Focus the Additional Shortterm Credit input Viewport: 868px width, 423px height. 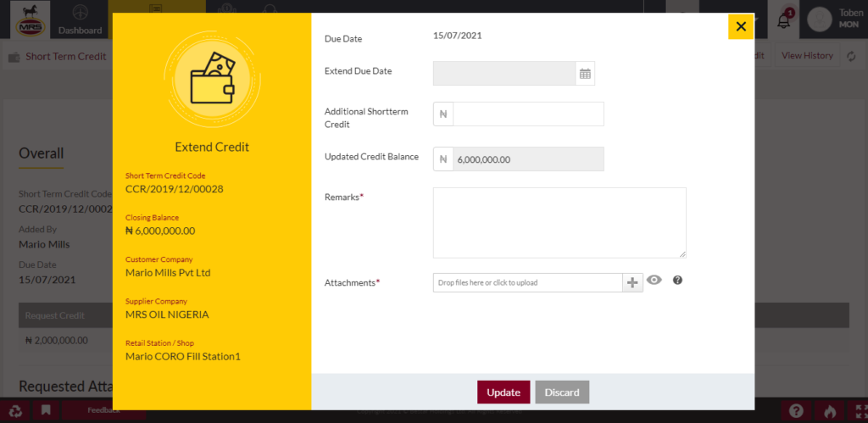tap(528, 114)
